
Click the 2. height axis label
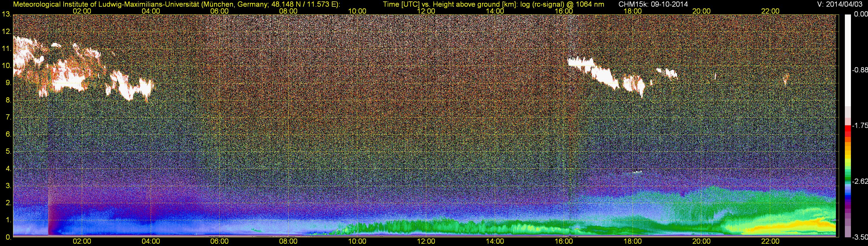pyautogui.click(x=8, y=203)
